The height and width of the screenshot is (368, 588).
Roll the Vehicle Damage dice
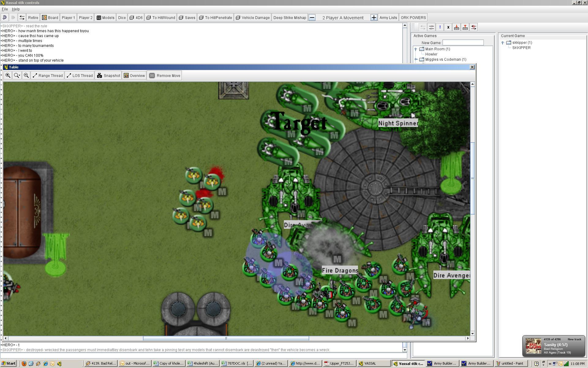pos(253,17)
